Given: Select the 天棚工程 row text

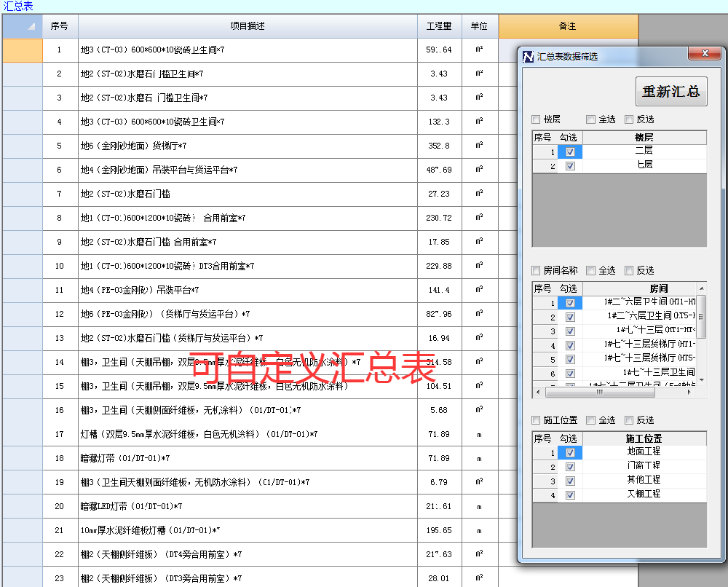Looking at the screenshot, I should tap(644, 494).
